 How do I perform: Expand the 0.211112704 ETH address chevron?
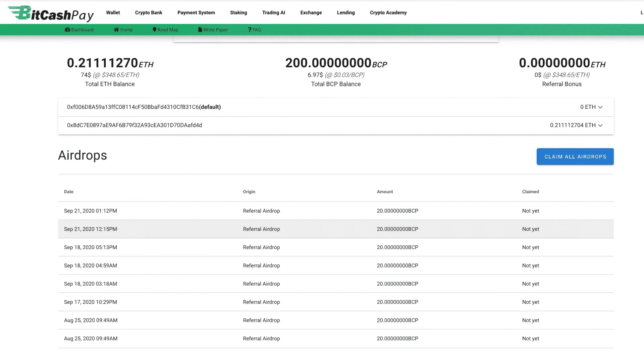click(600, 125)
